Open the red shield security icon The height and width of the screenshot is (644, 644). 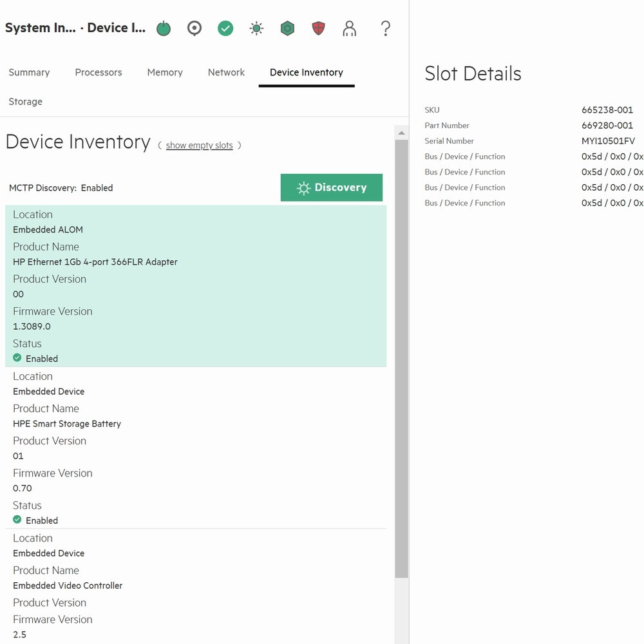[x=318, y=28]
